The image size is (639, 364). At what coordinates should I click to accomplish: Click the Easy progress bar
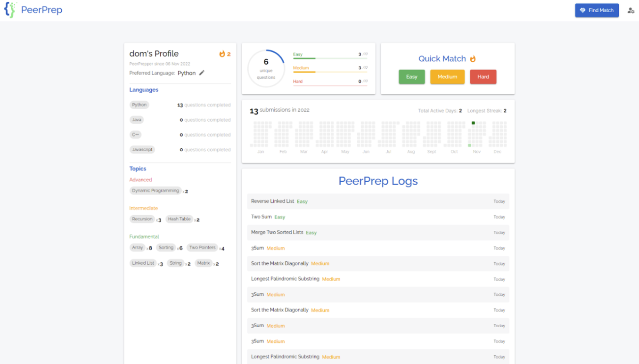coord(330,59)
